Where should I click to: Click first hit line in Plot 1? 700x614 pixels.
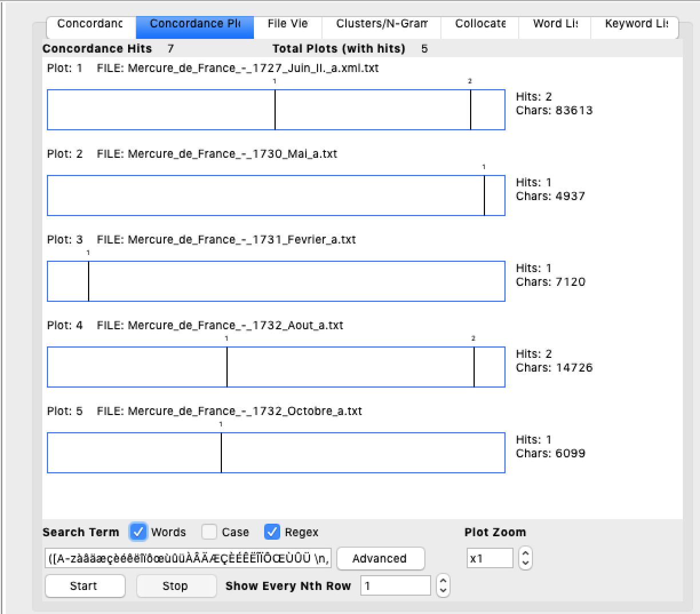click(x=275, y=110)
